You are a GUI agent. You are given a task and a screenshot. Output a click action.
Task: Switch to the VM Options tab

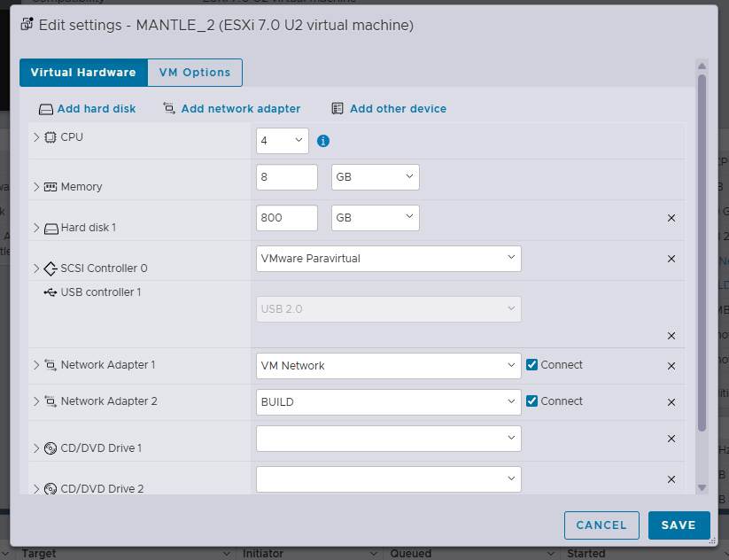(x=195, y=73)
